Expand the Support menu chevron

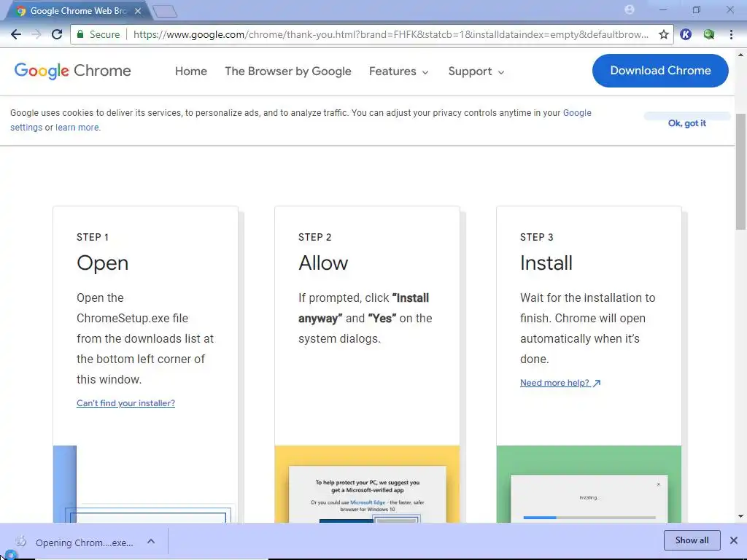tap(501, 72)
